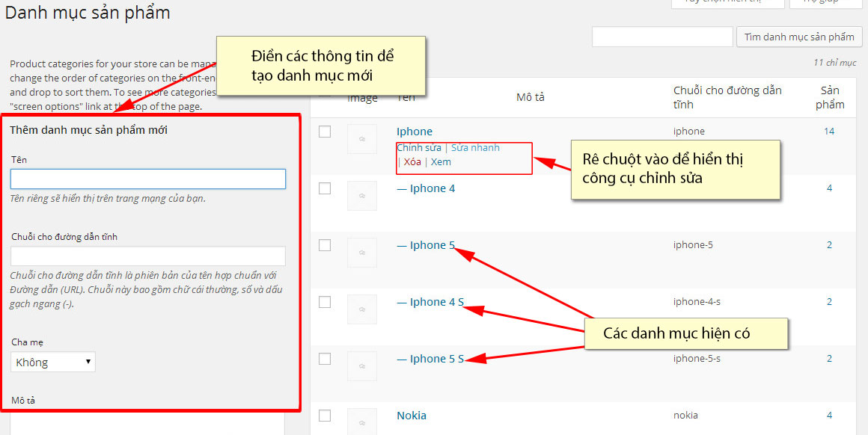Focus the category search box
Image resolution: width=868 pixels, height=435 pixels.
[x=662, y=37]
